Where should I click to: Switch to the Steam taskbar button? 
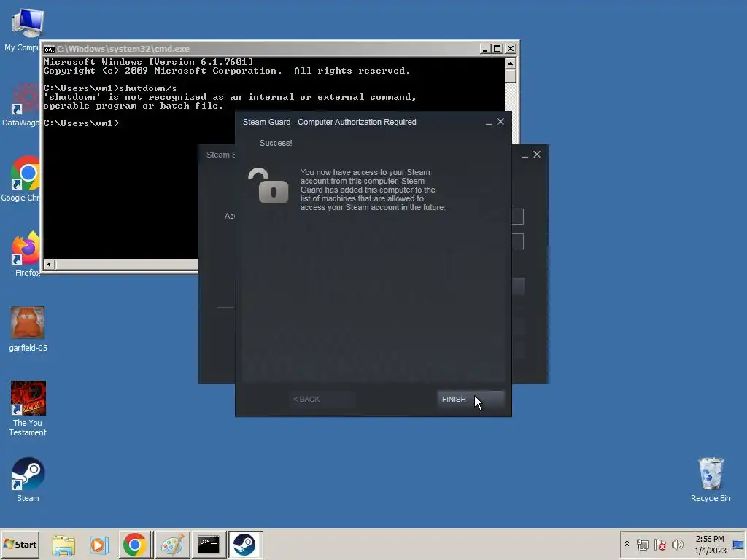244,545
